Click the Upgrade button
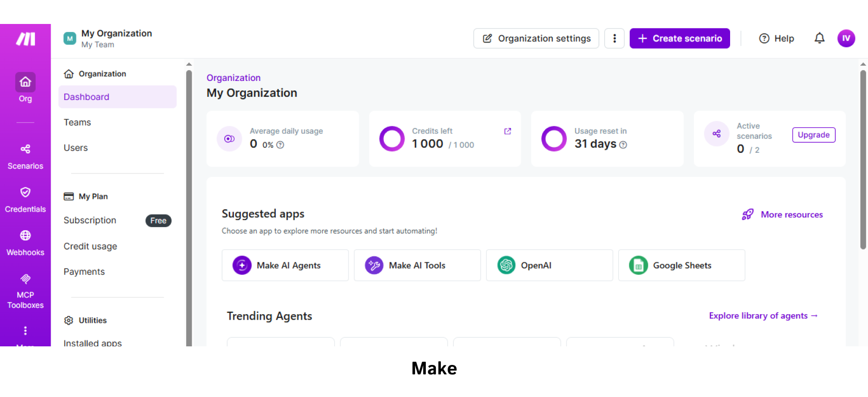This screenshot has width=868, height=397. pos(813,135)
